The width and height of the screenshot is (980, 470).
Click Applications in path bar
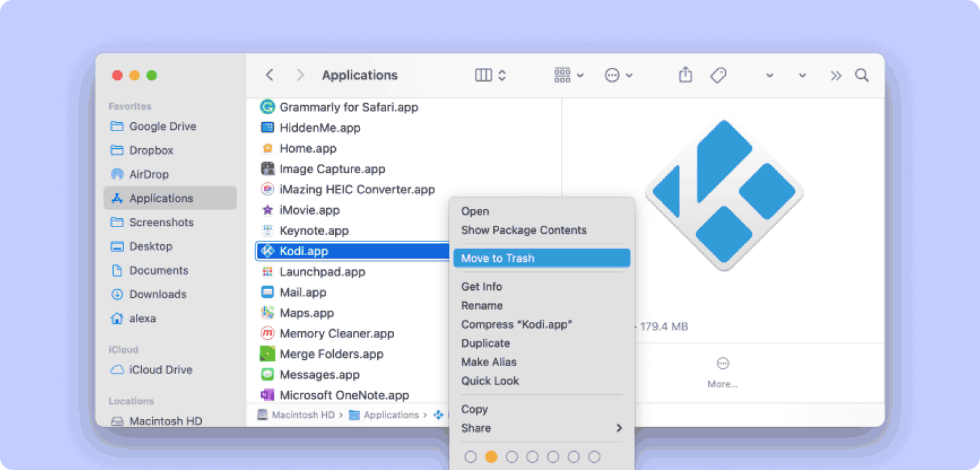[384, 415]
